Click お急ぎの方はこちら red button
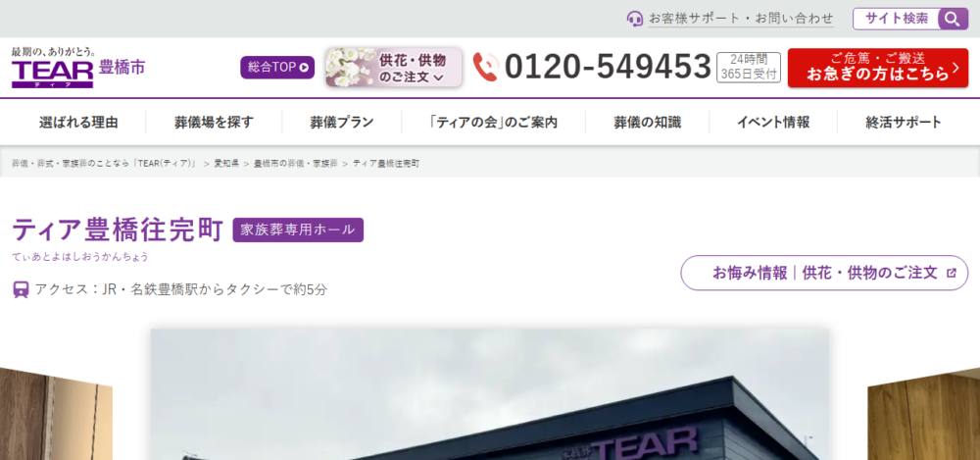Screen dimensions: 980x460 (x=877, y=68)
